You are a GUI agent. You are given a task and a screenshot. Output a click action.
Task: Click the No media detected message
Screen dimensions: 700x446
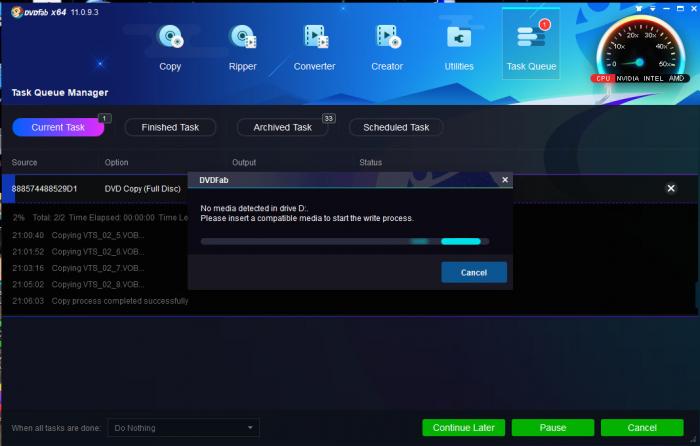(x=254, y=208)
